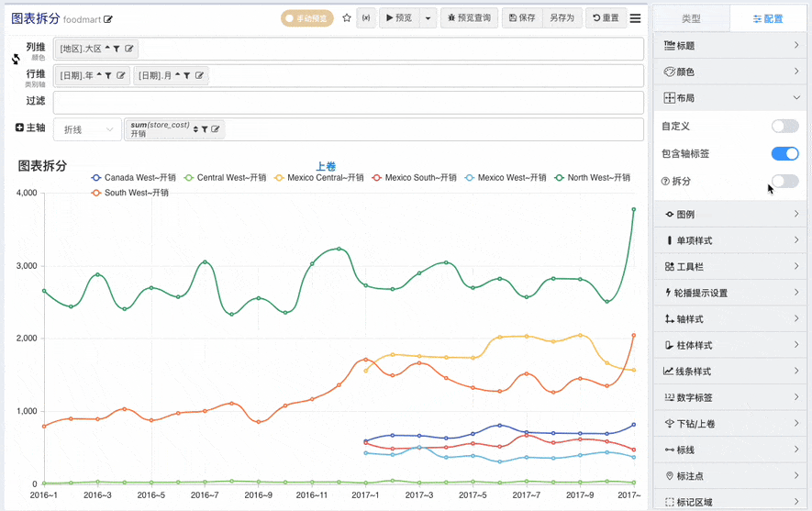
Task: Disable the 包含轴标签 switch
Action: pos(784,153)
